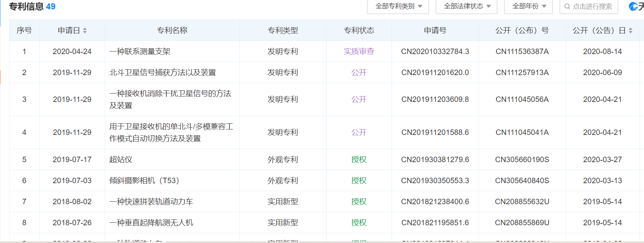The image size is (644, 243).
Task: Click application number CN201911203609.8
Action: (x=435, y=99)
